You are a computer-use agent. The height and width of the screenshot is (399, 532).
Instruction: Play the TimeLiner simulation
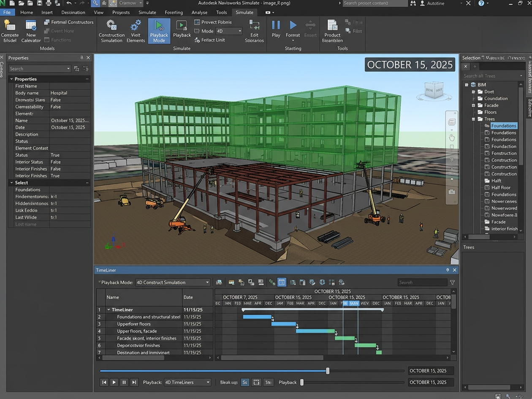(x=114, y=382)
